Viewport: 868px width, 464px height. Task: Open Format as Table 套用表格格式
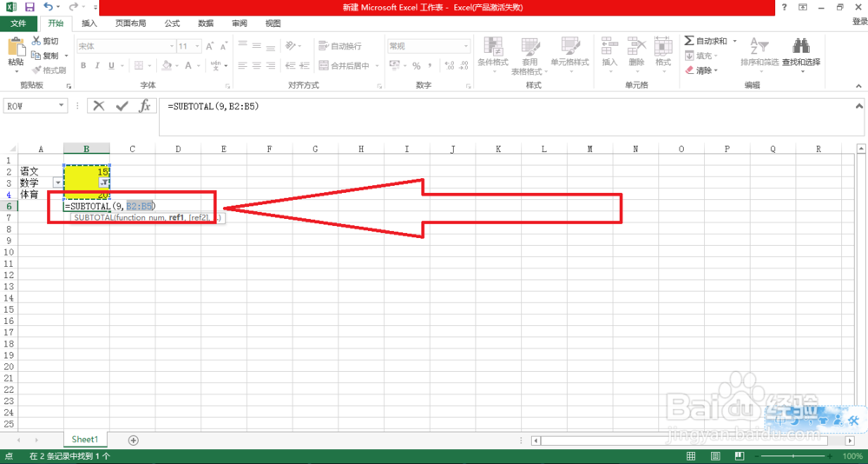point(529,56)
